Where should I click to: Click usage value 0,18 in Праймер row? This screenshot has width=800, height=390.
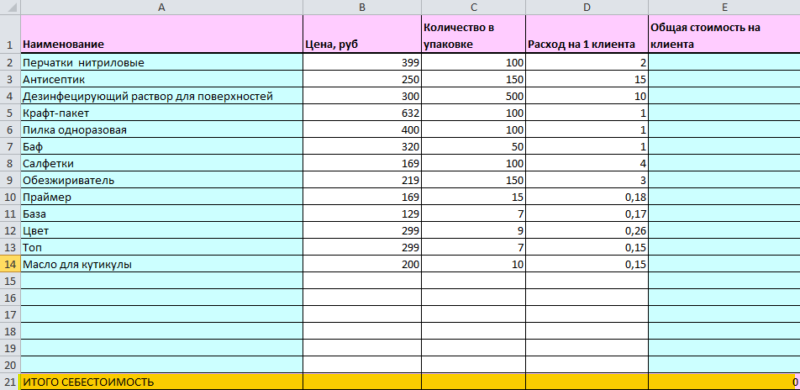pos(587,197)
